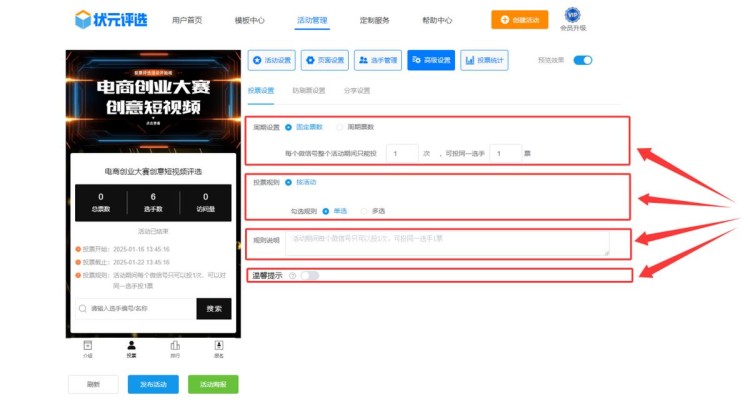The height and width of the screenshot is (404, 750).
Task: Open the VIP 会员升级 badge
Action: (572, 15)
